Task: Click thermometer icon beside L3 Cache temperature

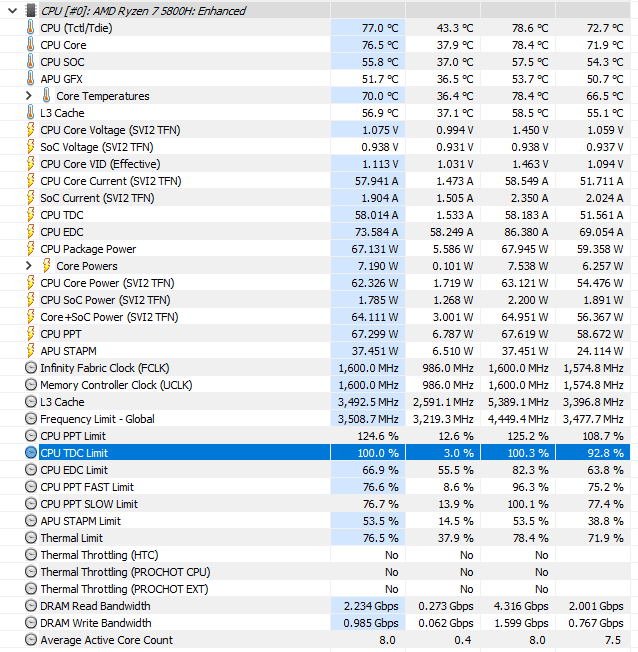Action: click(x=30, y=113)
